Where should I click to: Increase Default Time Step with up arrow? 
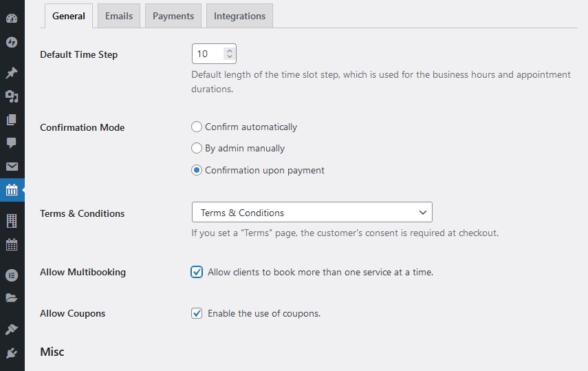pos(230,50)
